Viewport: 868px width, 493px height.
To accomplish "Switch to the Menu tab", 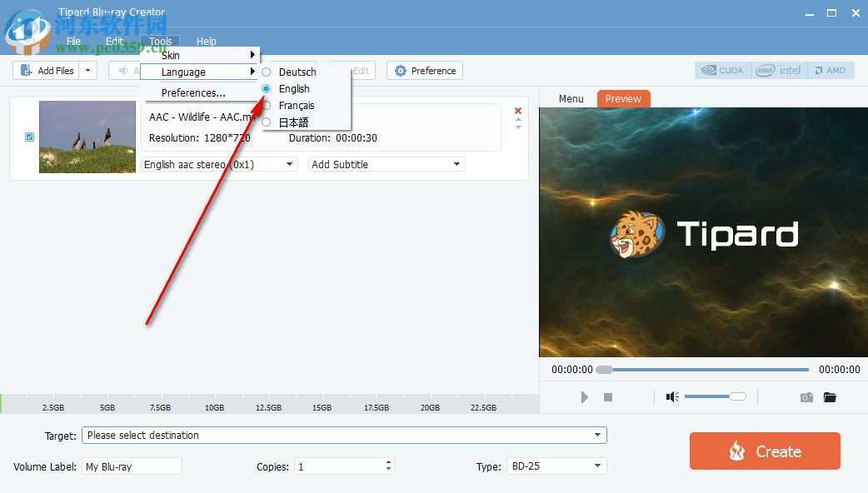I will point(571,98).
